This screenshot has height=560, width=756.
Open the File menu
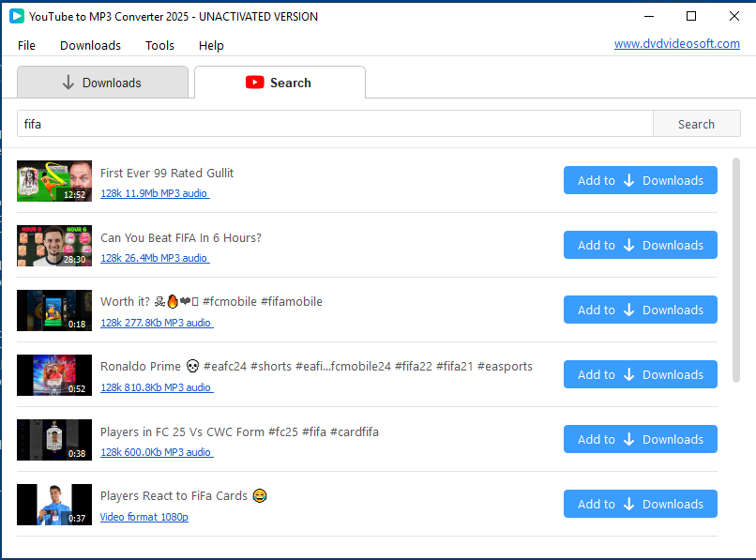[26, 45]
